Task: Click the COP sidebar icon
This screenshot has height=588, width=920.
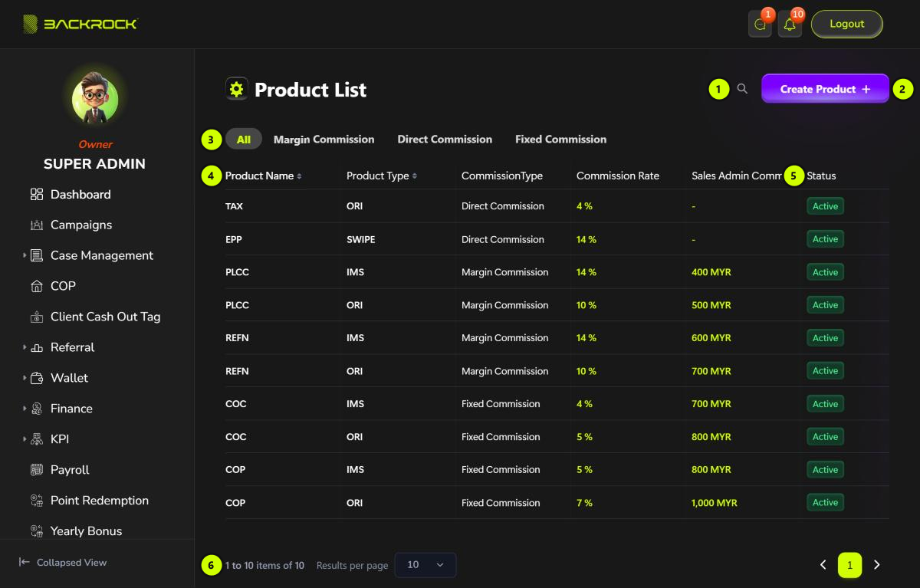Action: click(x=37, y=287)
